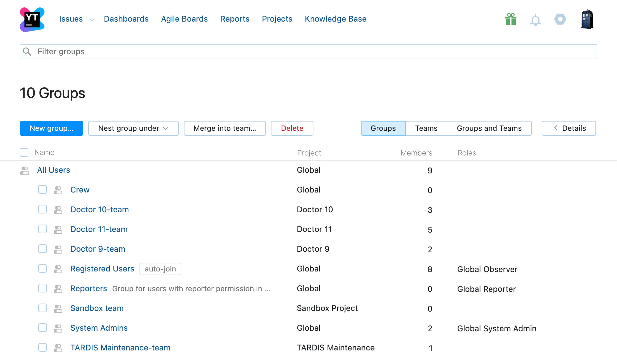Open the Nest group under dropdown

coord(133,128)
